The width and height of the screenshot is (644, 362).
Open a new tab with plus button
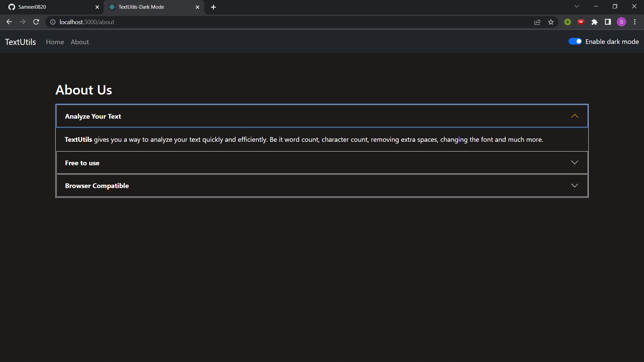coord(213,7)
